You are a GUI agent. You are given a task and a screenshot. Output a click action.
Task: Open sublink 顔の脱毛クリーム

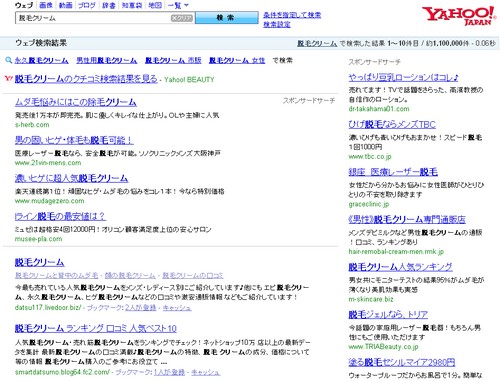[130, 276]
